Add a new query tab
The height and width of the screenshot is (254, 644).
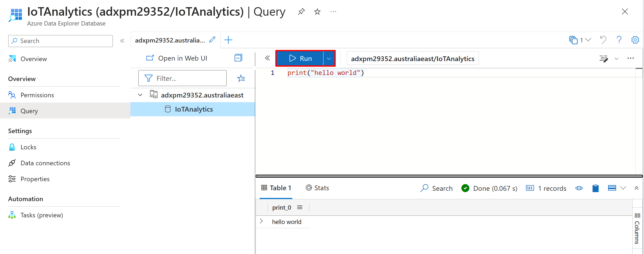(228, 40)
